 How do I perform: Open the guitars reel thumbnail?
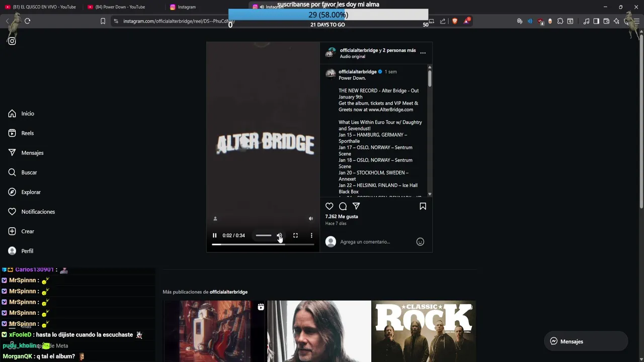214,331
